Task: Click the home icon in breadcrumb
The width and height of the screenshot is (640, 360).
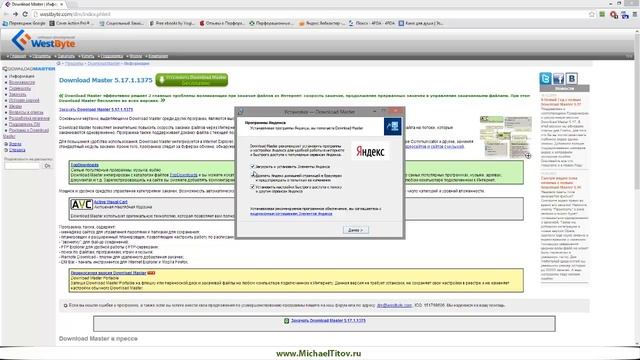Action: [59, 64]
